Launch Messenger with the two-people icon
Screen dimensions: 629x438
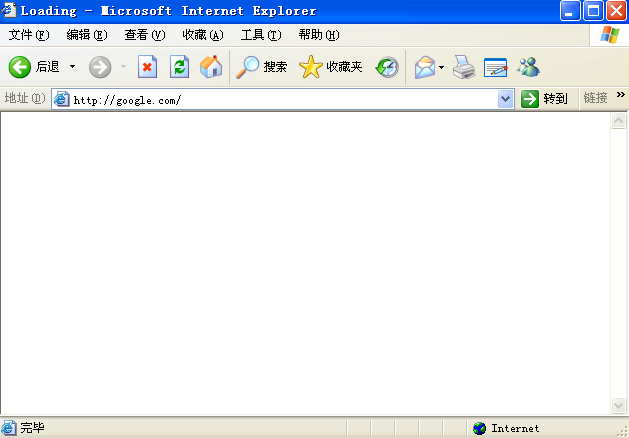tap(528, 67)
